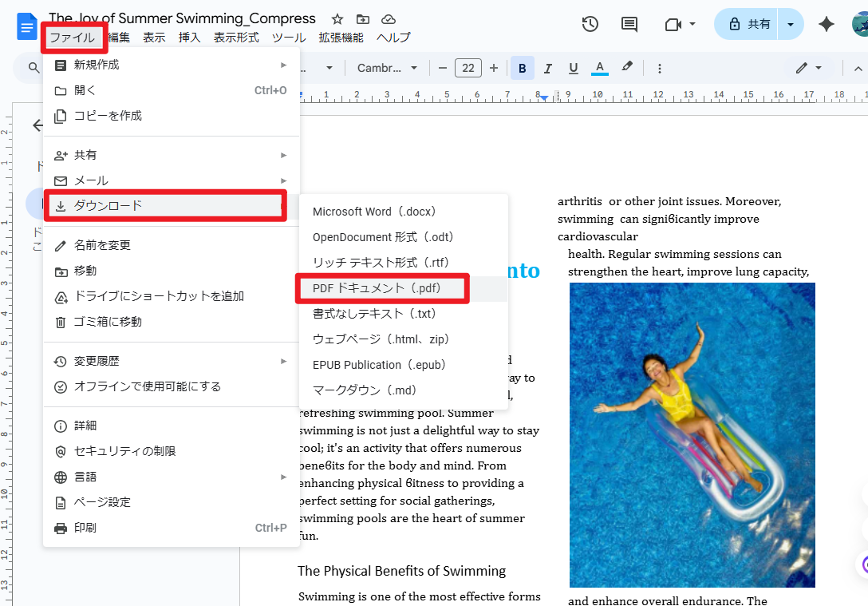Open version history clock icon
868x606 pixels.
(x=590, y=24)
